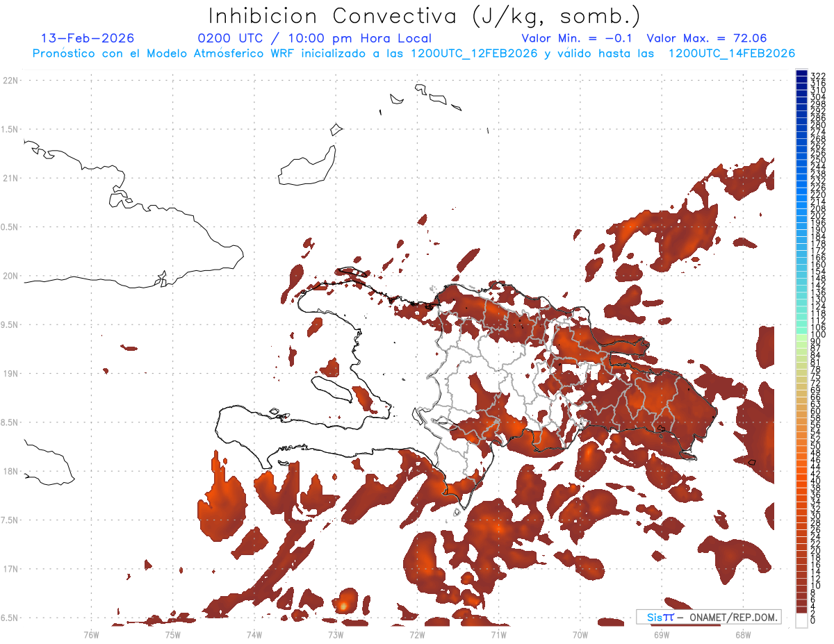Click the "Valor Max. = 72.06" readout

(707, 38)
